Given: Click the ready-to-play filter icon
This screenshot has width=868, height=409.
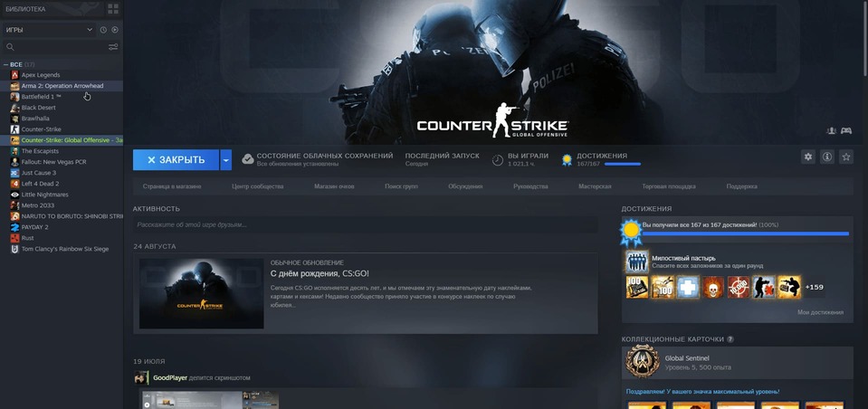Looking at the screenshot, I should pos(115,30).
